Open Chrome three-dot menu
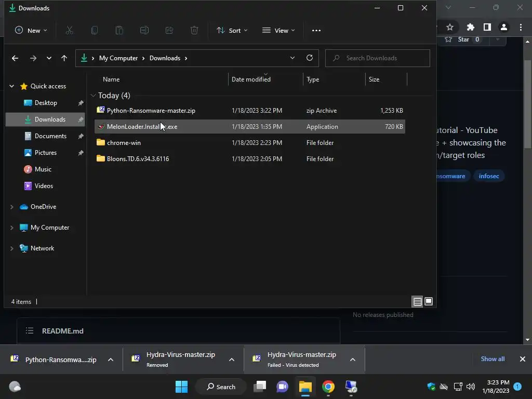The width and height of the screenshot is (532, 399). tap(521, 27)
